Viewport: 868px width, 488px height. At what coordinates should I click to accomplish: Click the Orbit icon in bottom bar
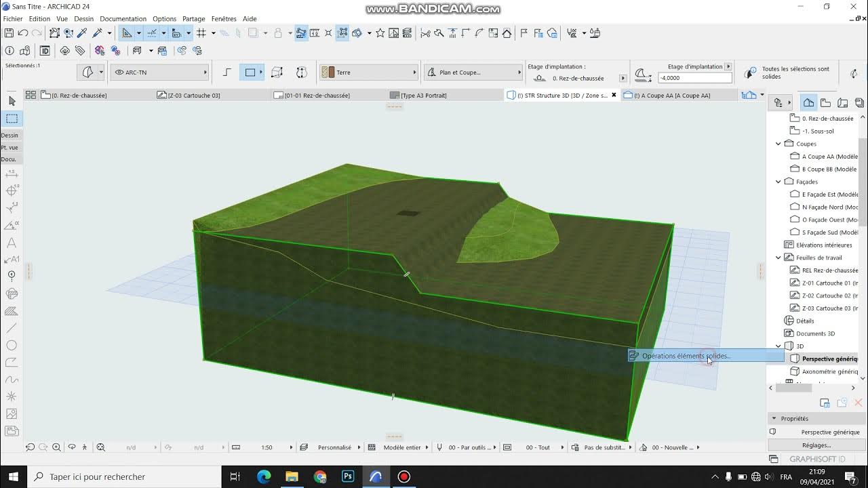click(71, 447)
